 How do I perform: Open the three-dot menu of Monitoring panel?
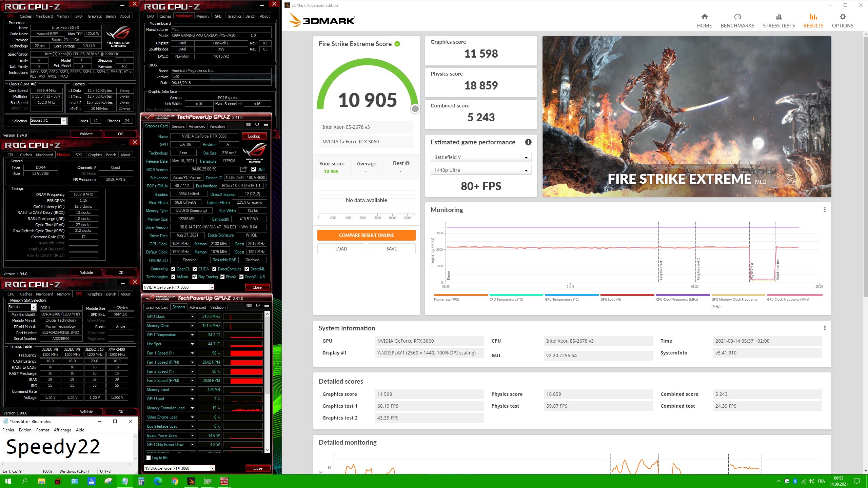[825, 210]
